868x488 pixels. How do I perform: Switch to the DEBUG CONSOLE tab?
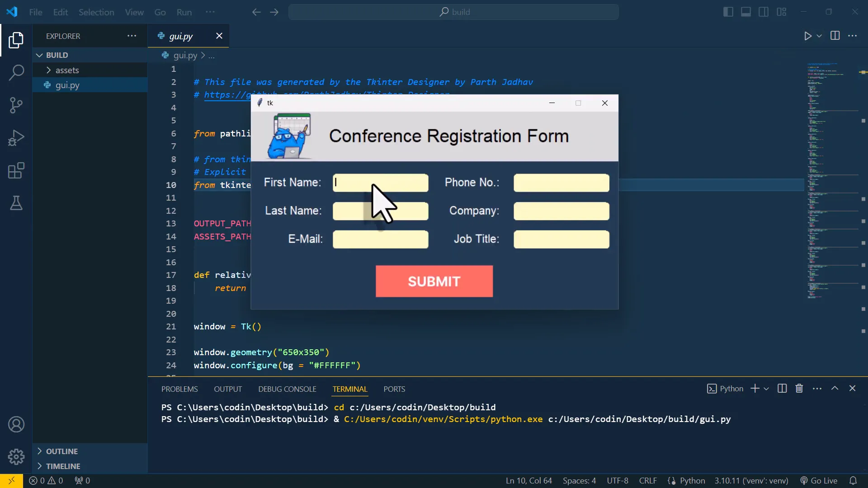pos(288,389)
